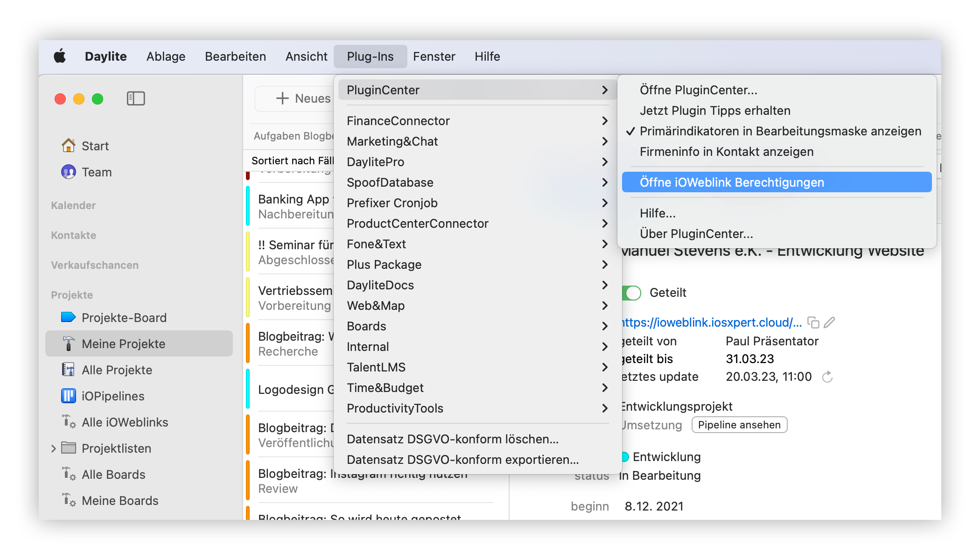Expand the Plus Package submenu

[478, 265]
